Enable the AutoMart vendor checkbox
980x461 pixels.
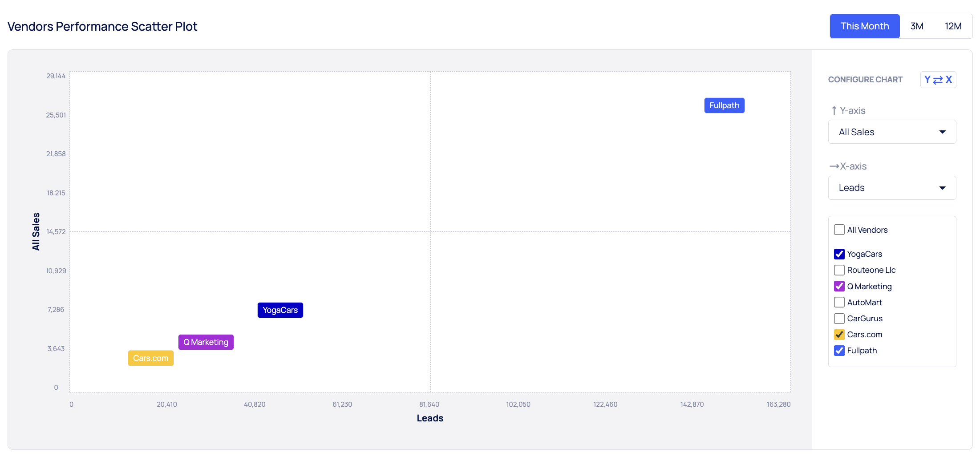839,303
